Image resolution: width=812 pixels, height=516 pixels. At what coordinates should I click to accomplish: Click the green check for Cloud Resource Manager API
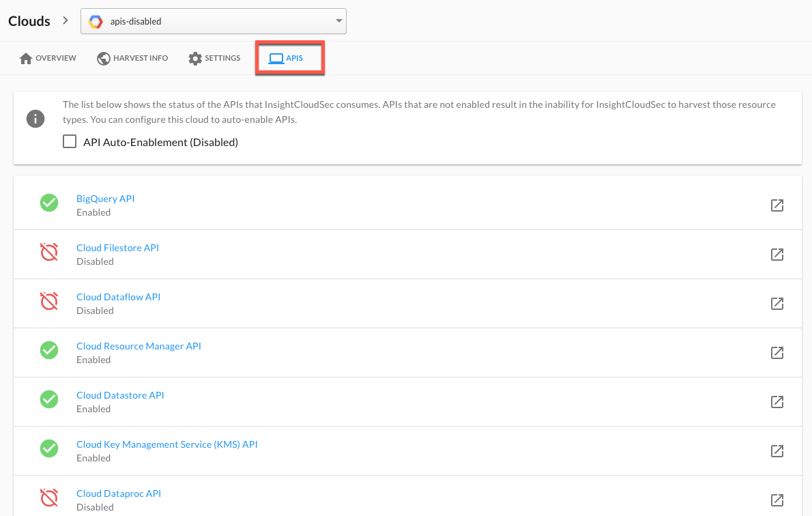(49, 350)
